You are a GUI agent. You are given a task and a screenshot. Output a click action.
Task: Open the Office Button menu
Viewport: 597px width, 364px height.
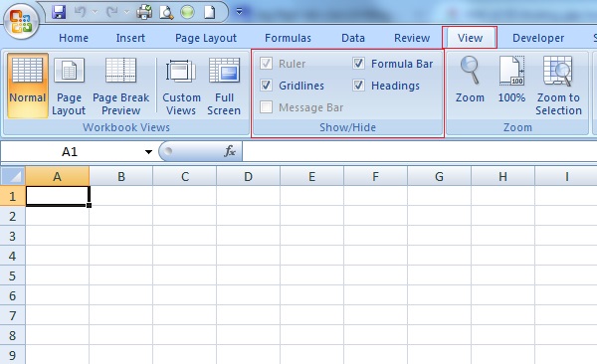click(x=21, y=21)
